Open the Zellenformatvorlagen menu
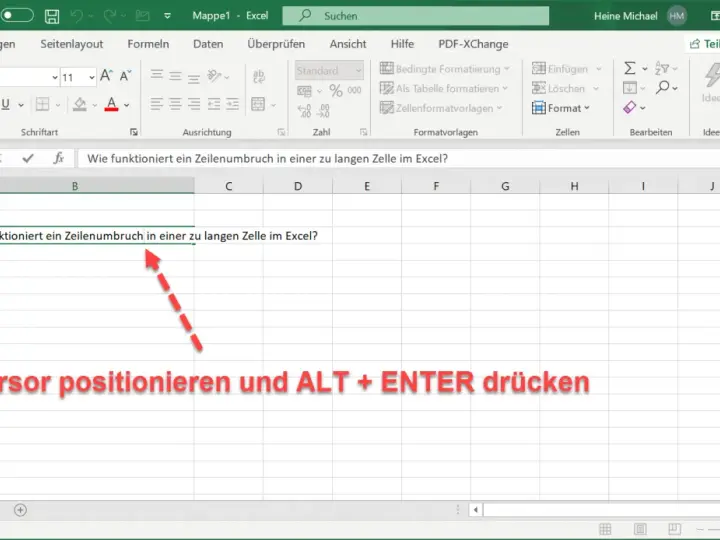This screenshot has width=720, height=540. pyautogui.click(x=441, y=108)
